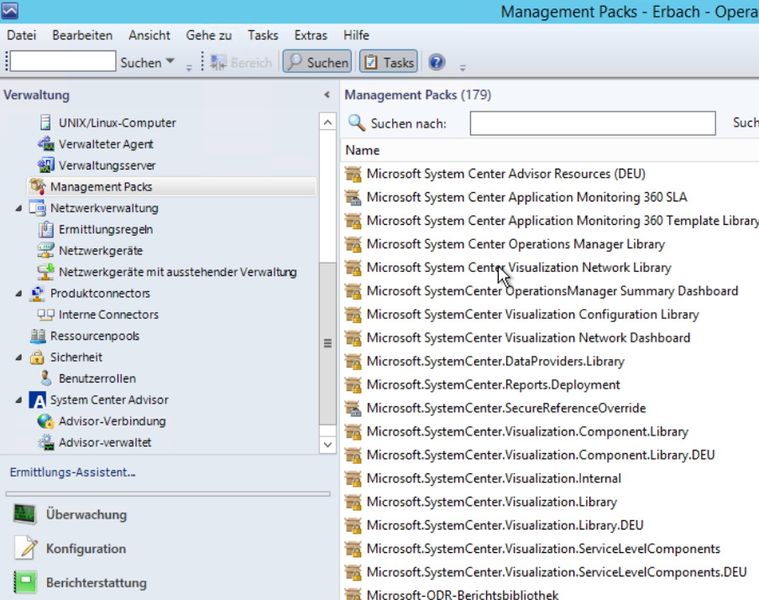
Task: Select the Benutzerrollen user icon
Action: tap(46, 378)
